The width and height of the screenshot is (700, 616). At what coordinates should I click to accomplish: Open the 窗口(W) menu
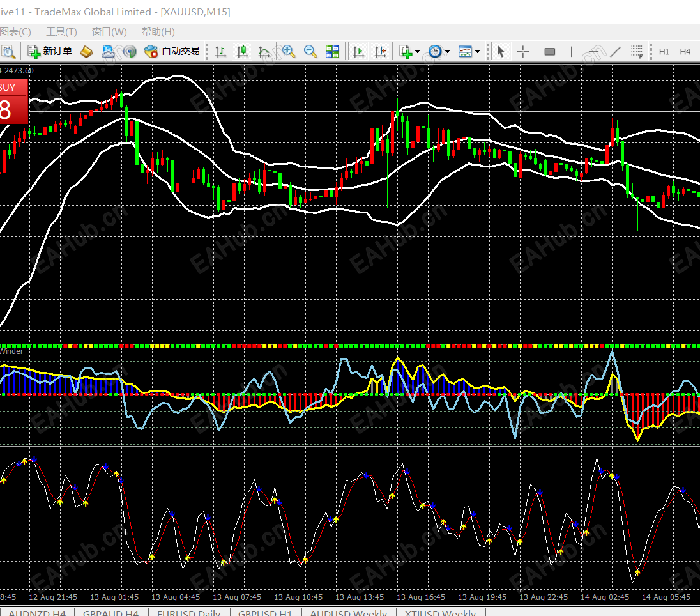tap(109, 32)
